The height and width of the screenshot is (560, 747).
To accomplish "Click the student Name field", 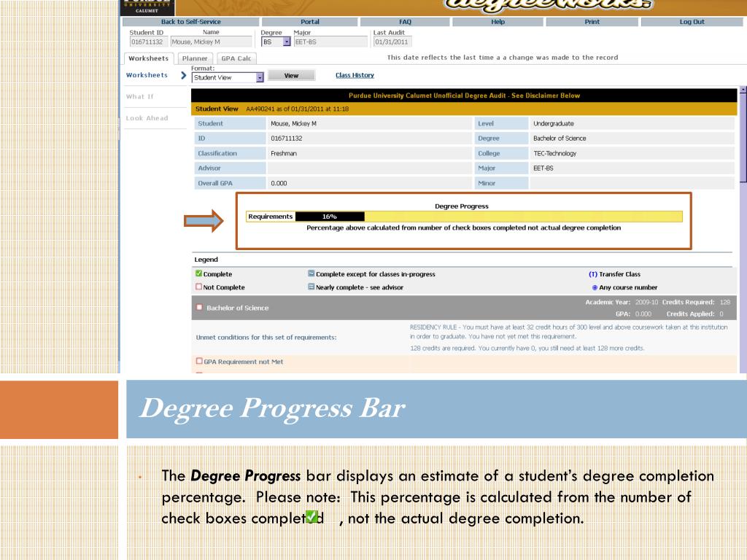I will 211,42.
